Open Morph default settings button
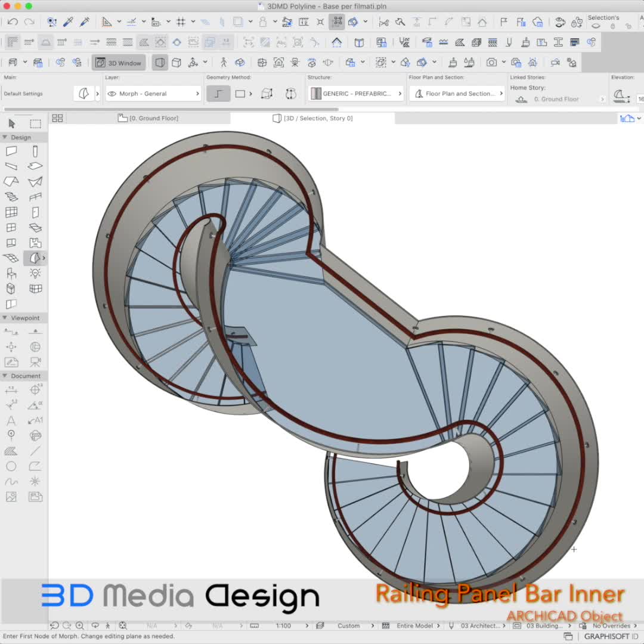The height and width of the screenshot is (644, 644). coord(84,94)
